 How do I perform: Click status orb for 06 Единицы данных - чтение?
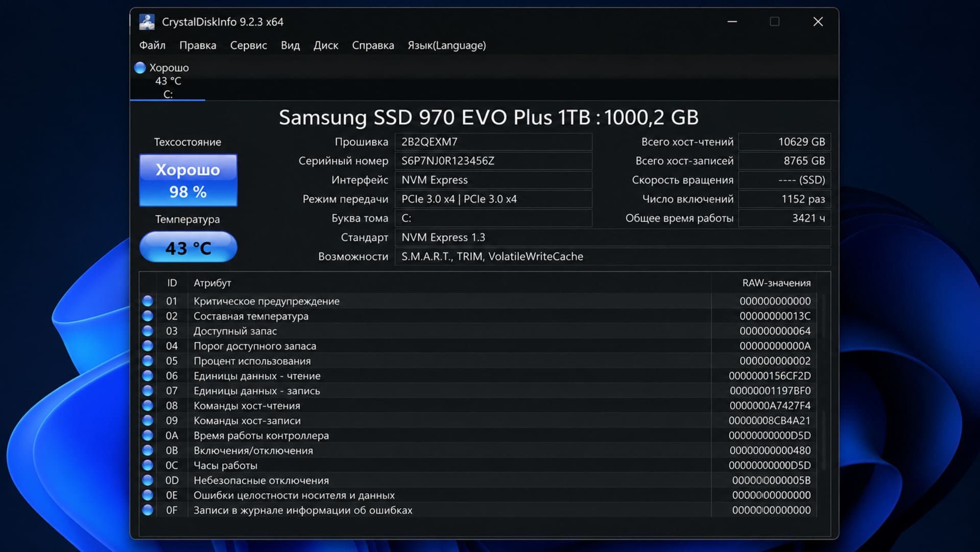pyautogui.click(x=148, y=376)
